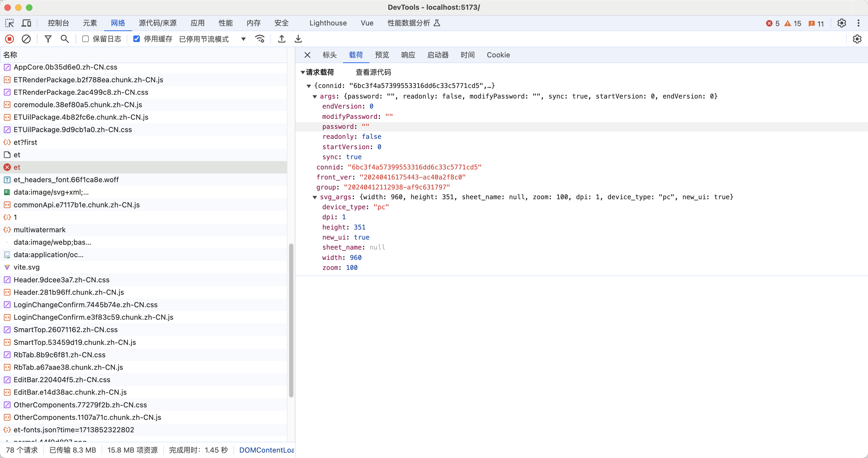The image size is (868, 458).
Task: Open the 已停用节流模式 throttling dropdown
Action: [x=213, y=39]
